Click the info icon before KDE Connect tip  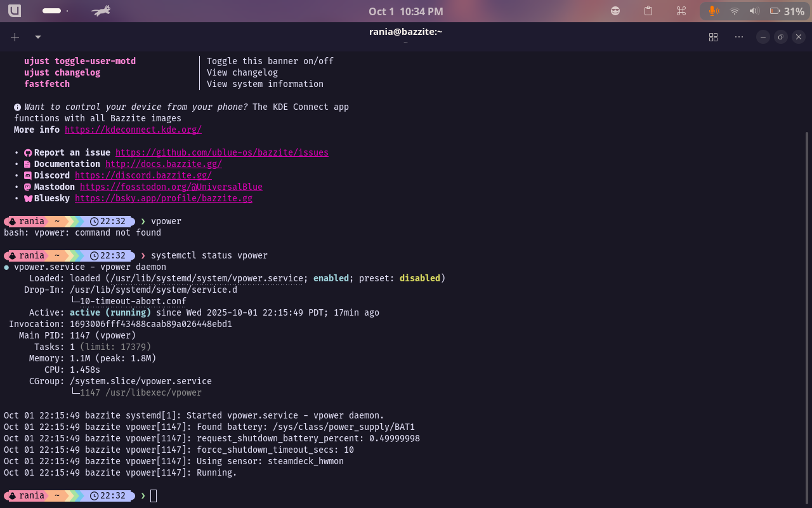18,107
